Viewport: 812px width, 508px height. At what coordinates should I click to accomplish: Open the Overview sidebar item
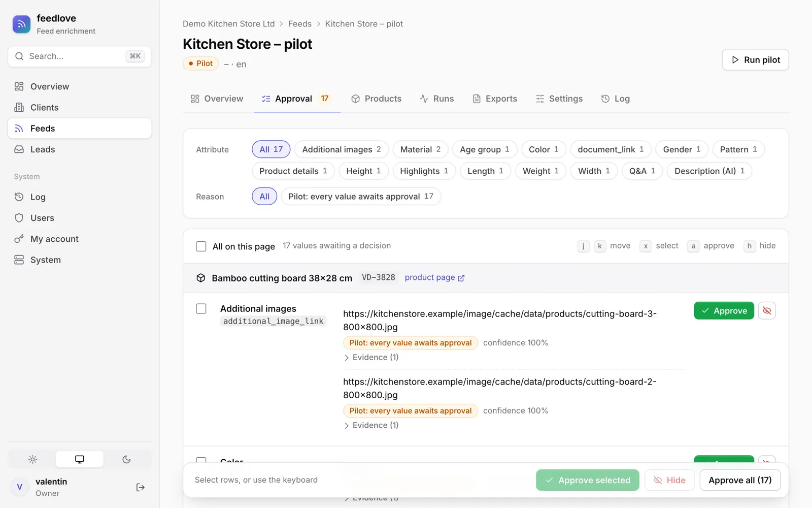(80, 86)
